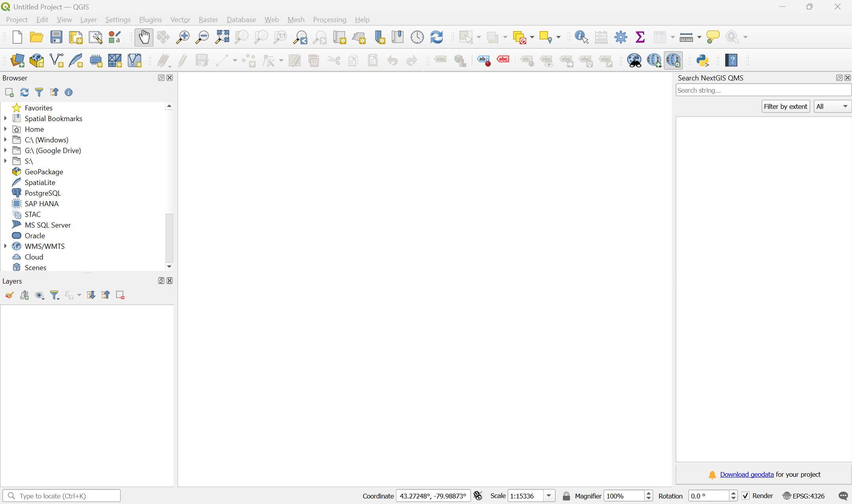This screenshot has height=504, width=852.
Task: Click the Manage Map Themes eye icon
Action: (39, 295)
